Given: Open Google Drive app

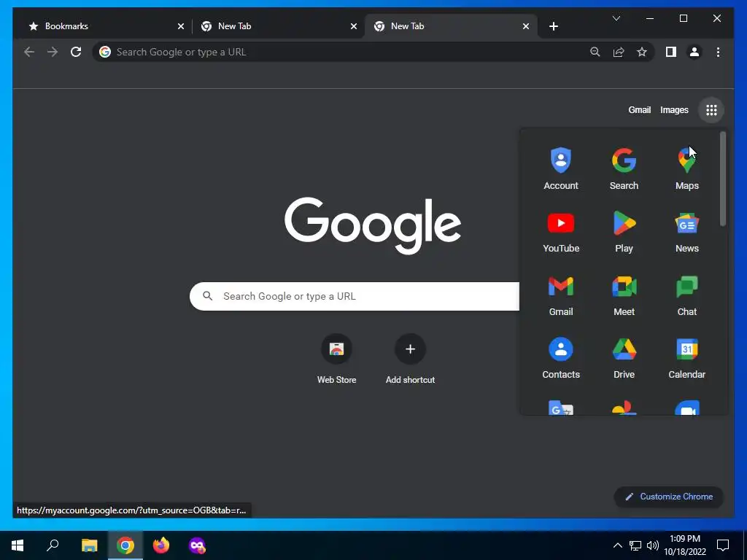Looking at the screenshot, I should click(624, 358).
